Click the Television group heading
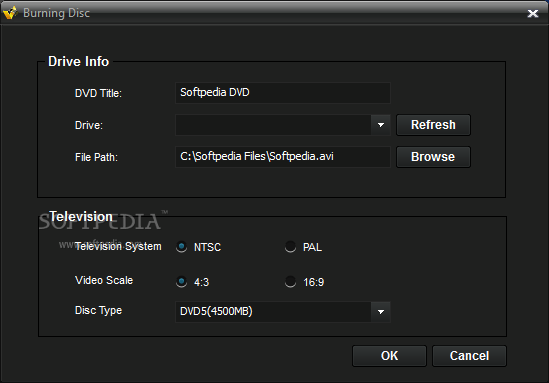549x383 pixels. [81, 216]
